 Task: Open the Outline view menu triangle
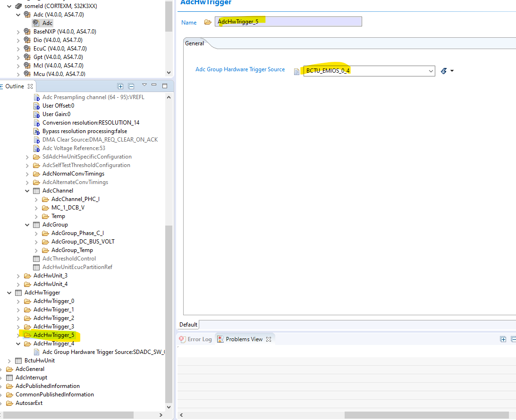[144, 86]
